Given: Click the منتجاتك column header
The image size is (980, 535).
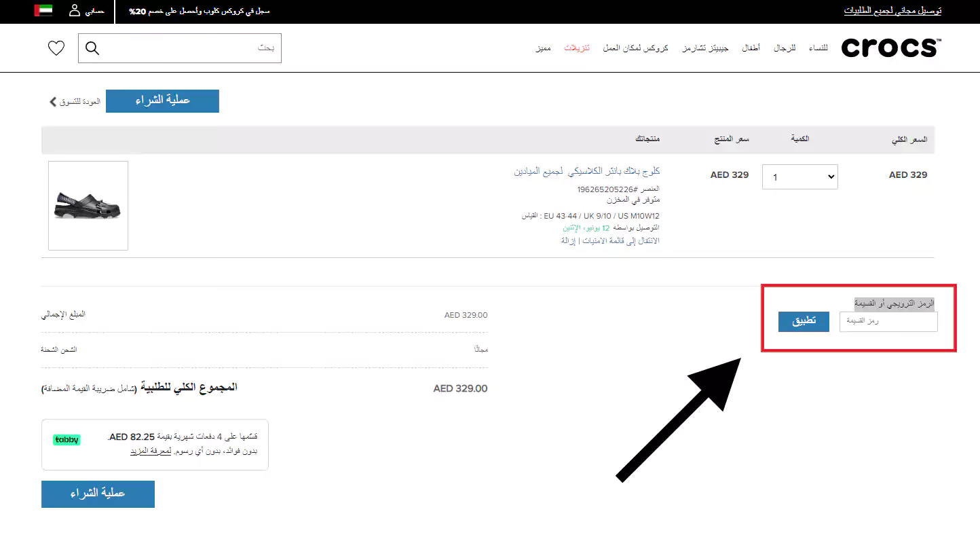Looking at the screenshot, I should (647, 139).
